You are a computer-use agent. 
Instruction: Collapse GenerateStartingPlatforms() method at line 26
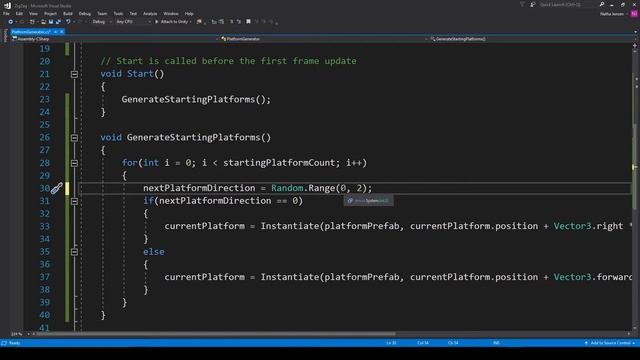[x=74, y=138]
